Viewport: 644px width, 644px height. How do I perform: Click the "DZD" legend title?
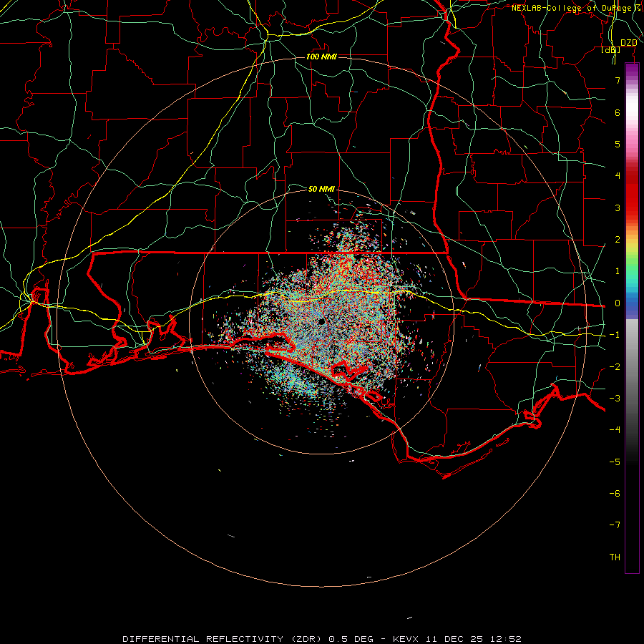click(x=628, y=43)
